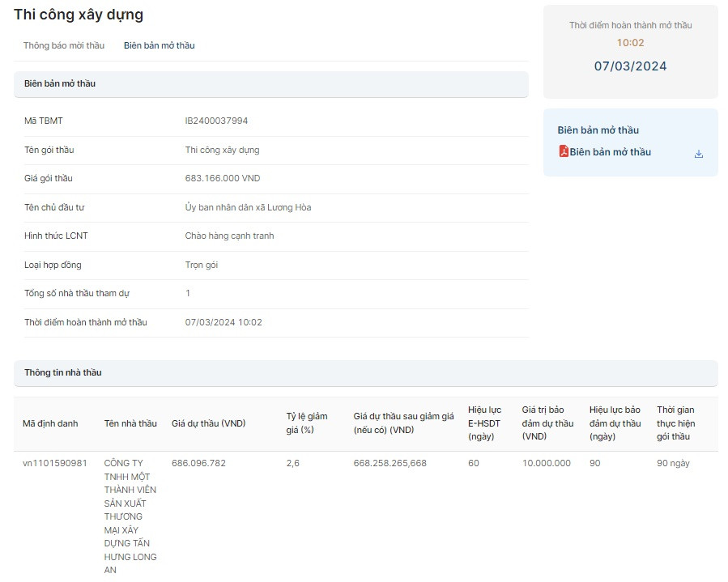The height and width of the screenshot is (582, 728).
Task: Click the red PDF file icon
Action: click(x=564, y=151)
